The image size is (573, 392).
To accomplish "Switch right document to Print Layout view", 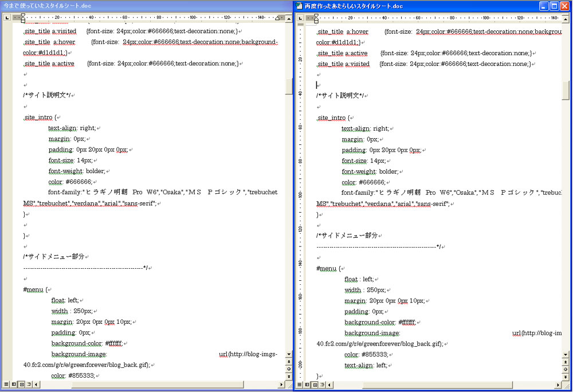I will coord(315,385).
